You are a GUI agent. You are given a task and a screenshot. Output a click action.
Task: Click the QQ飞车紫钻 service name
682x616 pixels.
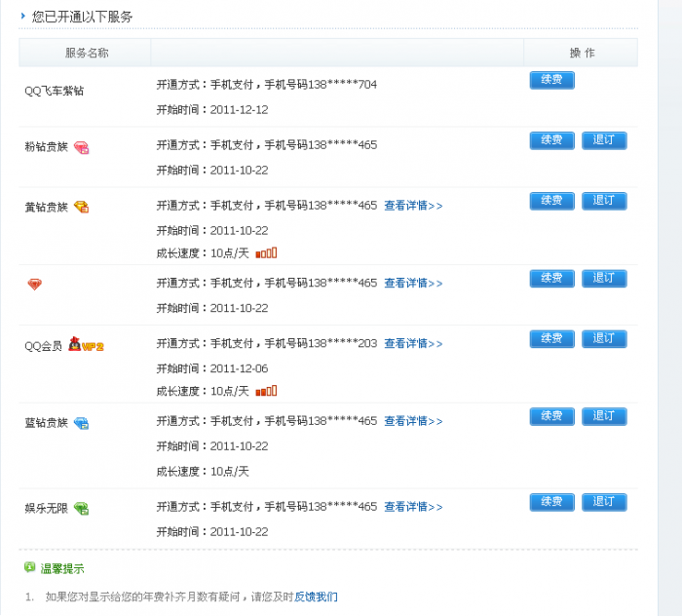click(54, 91)
